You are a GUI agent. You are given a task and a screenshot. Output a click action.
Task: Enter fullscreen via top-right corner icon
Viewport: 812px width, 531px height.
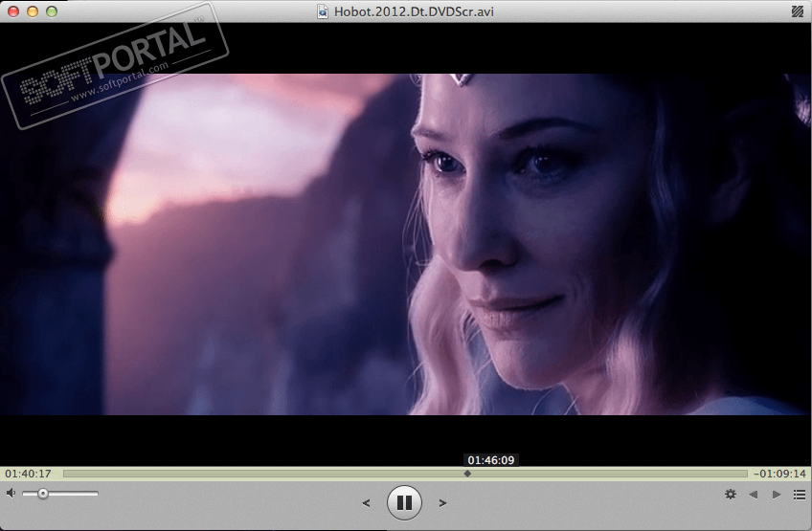(x=798, y=11)
